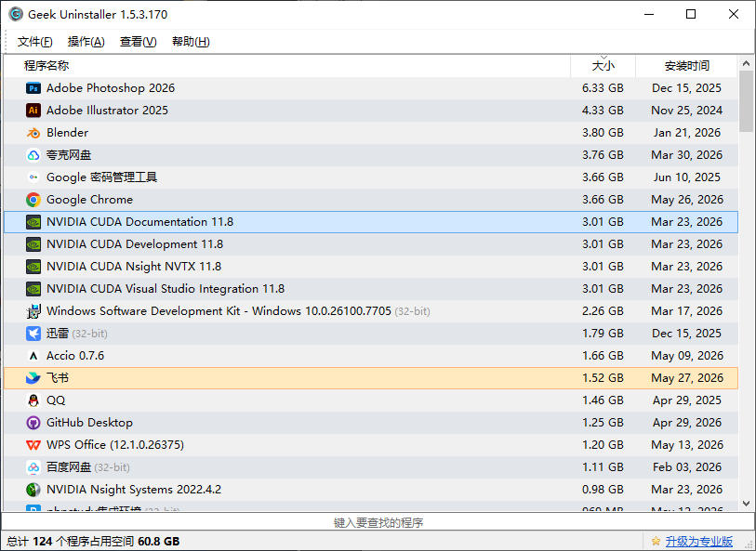The width and height of the screenshot is (756, 551).
Task: Click the Windows Software Development Kit icon
Action: click(33, 311)
